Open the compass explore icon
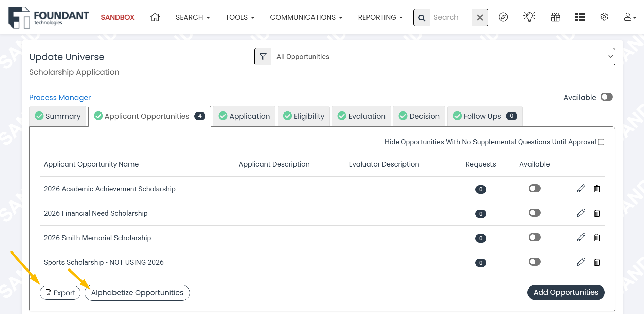The width and height of the screenshot is (644, 314). pos(503,17)
